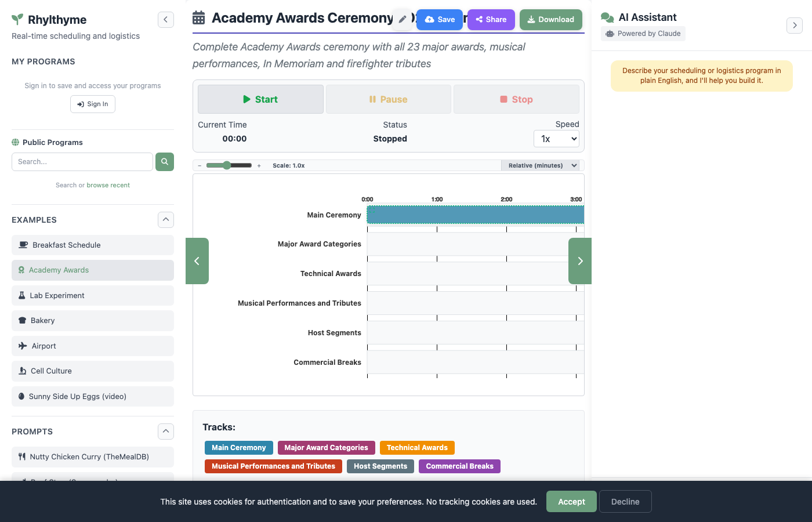Open the Relative (minutes) time format dropdown
The height and width of the screenshot is (522, 812).
540,165
